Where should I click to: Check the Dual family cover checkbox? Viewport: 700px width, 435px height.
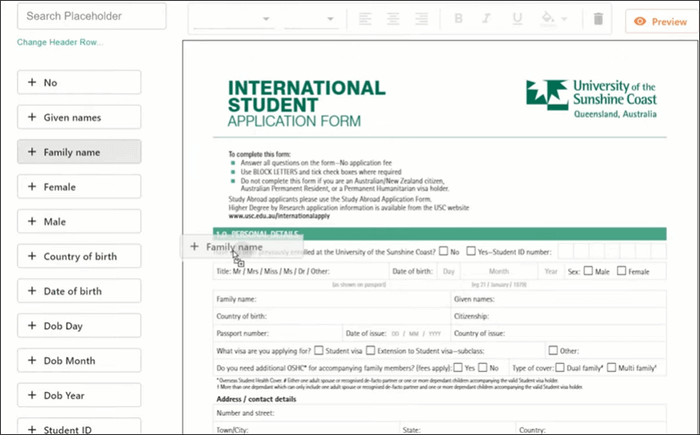pyautogui.click(x=560, y=368)
